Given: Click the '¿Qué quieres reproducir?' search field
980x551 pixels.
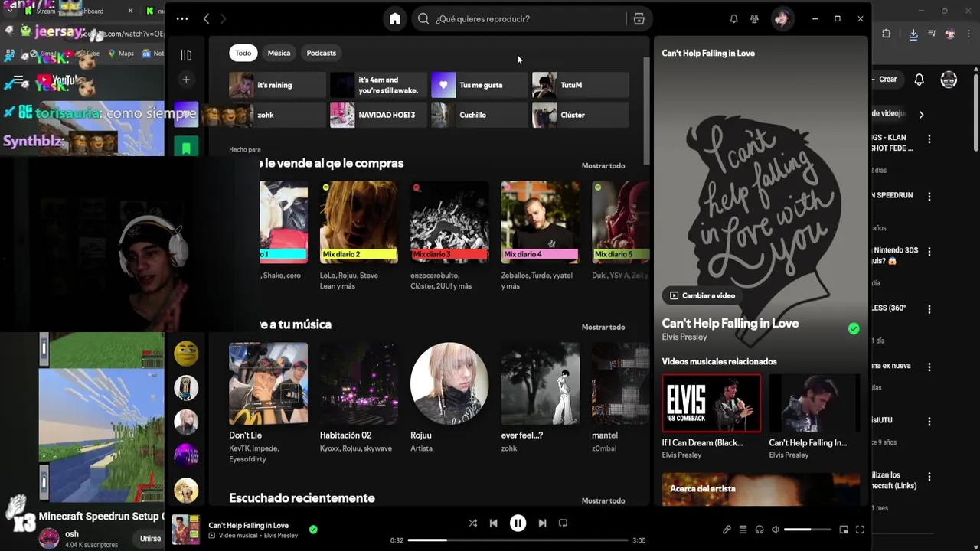Looking at the screenshot, I should point(521,19).
